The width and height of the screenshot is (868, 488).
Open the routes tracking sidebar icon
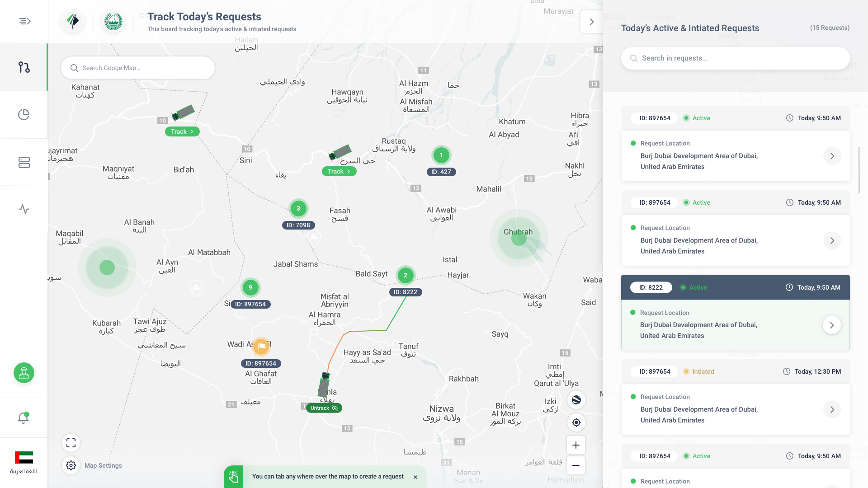click(24, 67)
